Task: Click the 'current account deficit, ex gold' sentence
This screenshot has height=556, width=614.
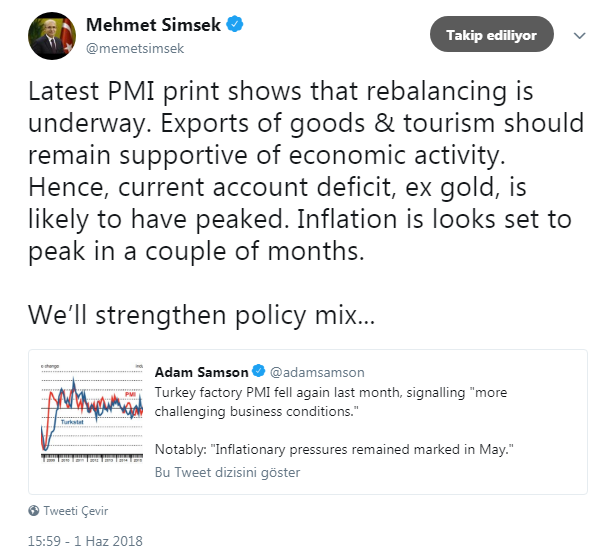Action: pyautogui.click(x=289, y=186)
